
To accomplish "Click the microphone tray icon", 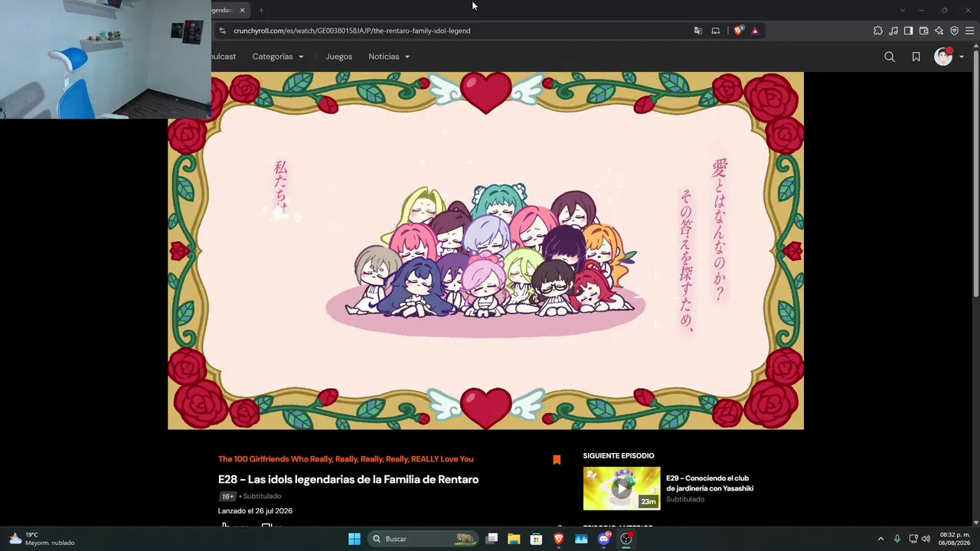I will pos(897,539).
